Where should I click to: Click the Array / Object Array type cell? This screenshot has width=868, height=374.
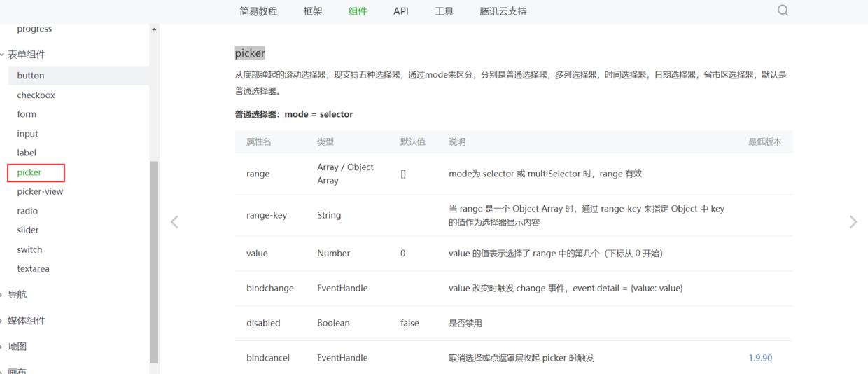point(346,174)
